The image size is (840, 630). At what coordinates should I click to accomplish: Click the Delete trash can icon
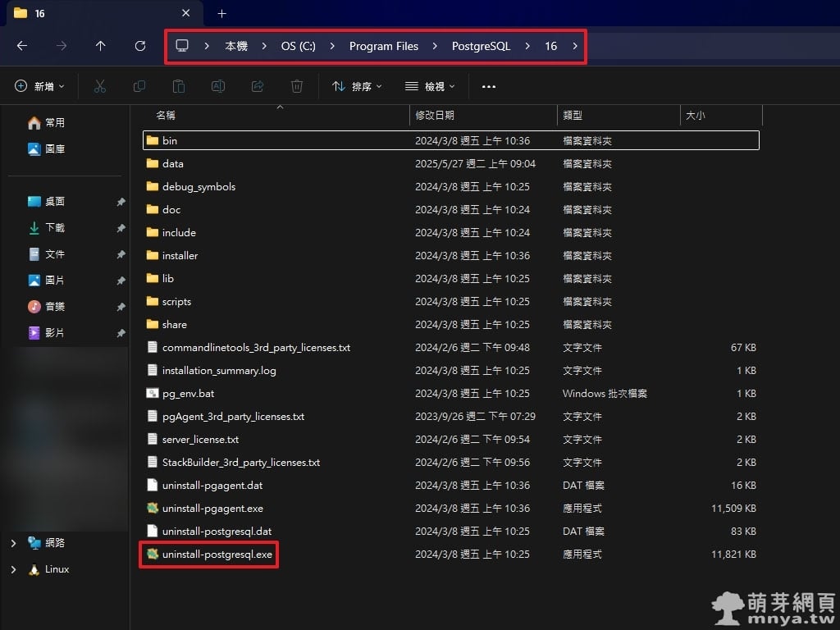tap(297, 86)
